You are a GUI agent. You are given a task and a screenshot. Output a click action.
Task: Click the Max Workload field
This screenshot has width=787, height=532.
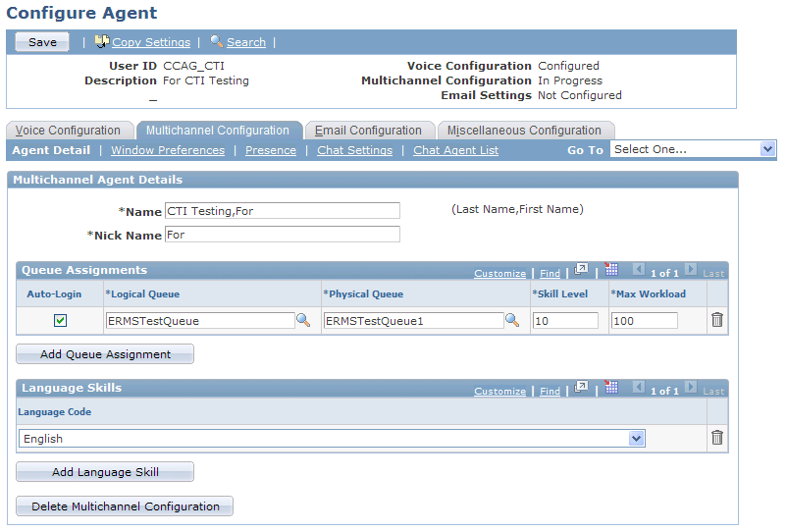coord(645,321)
